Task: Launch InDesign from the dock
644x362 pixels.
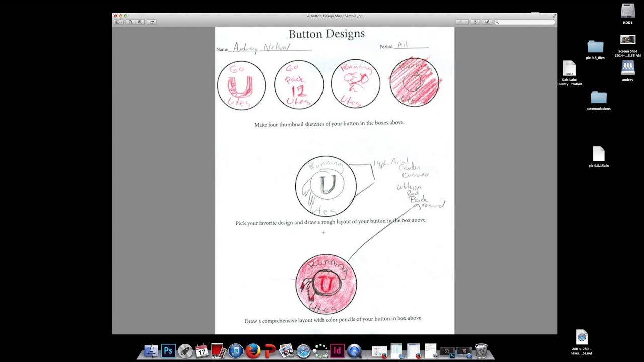Action: 337,351
